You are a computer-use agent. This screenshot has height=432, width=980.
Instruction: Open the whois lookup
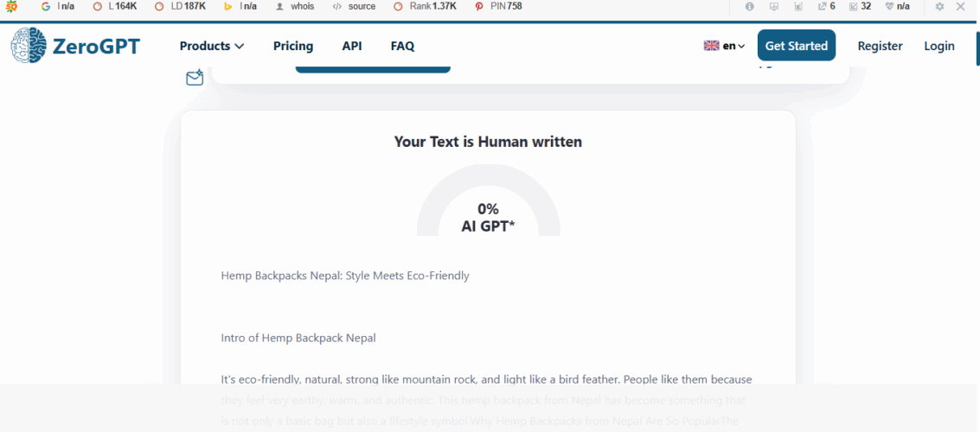(x=295, y=7)
